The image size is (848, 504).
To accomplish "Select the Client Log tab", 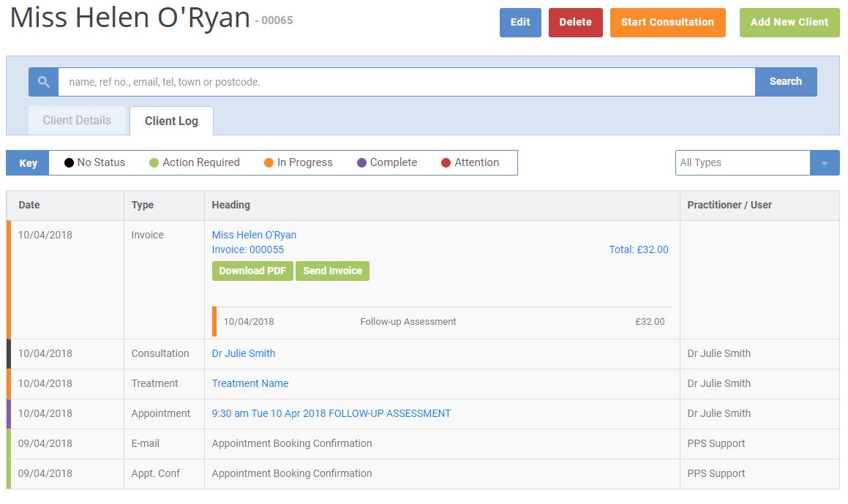I will (171, 121).
